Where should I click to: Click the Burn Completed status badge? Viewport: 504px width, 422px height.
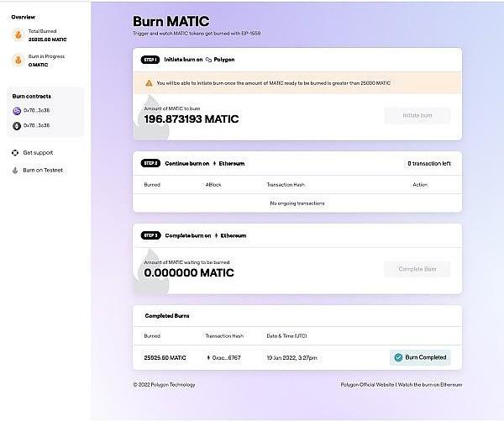[x=420, y=357]
